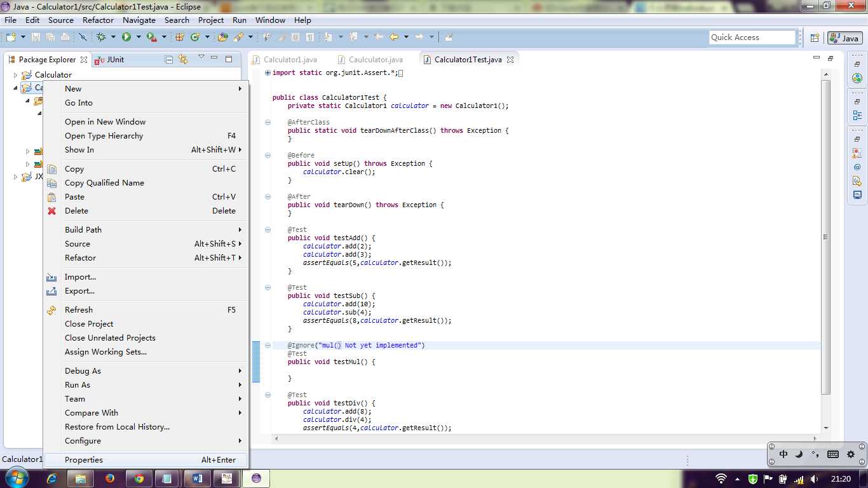Click the system clock showing 21:20
Viewport: 868px width, 488px height.
click(841, 478)
